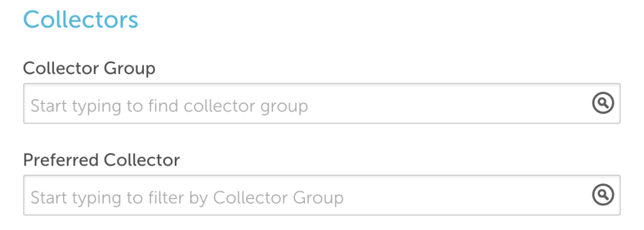This screenshot has height=230, width=644.
Task: Show collector group suggestions using search icon
Action: (603, 103)
